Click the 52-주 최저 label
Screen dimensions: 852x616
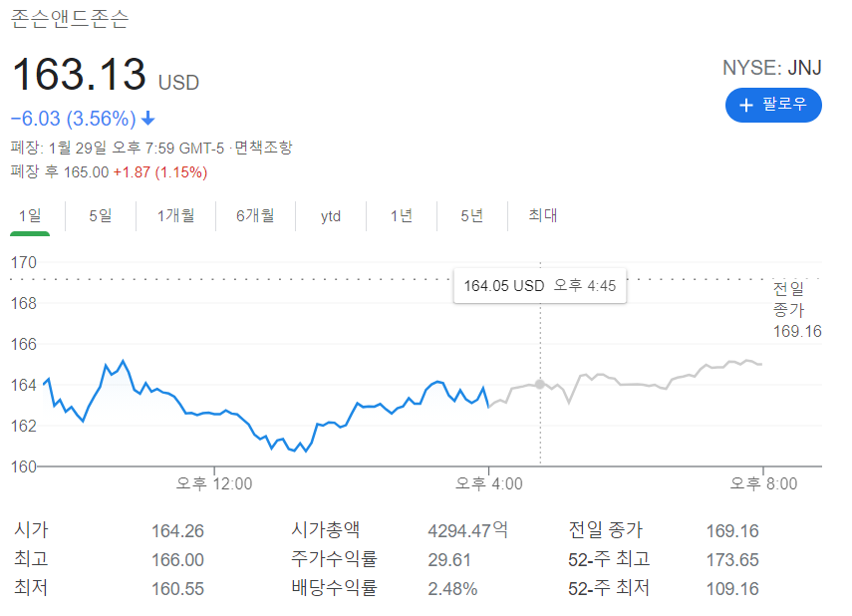(609, 588)
